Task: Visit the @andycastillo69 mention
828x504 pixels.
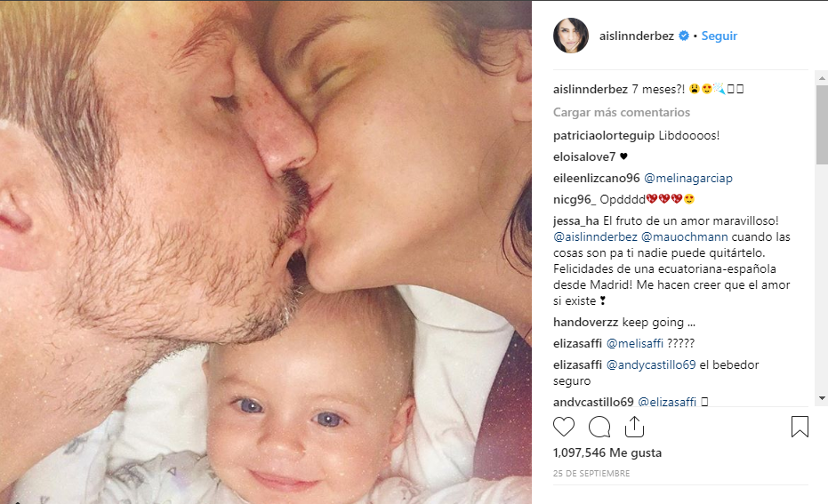Action: click(651, 364)
